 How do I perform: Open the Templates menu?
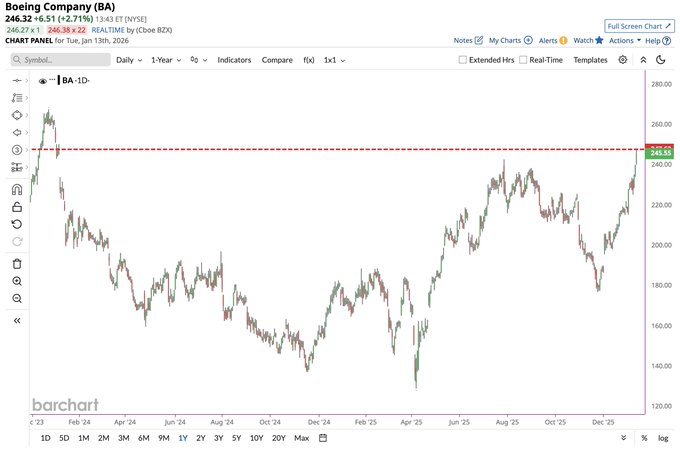(x=590, y=60)
